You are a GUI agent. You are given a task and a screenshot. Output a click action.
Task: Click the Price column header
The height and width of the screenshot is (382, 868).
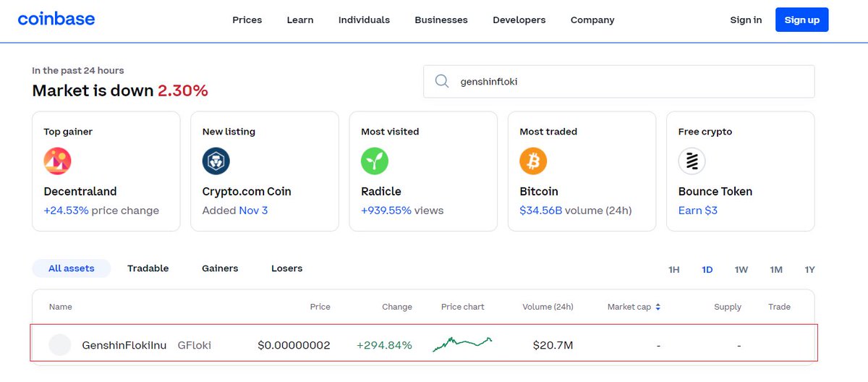320,307
